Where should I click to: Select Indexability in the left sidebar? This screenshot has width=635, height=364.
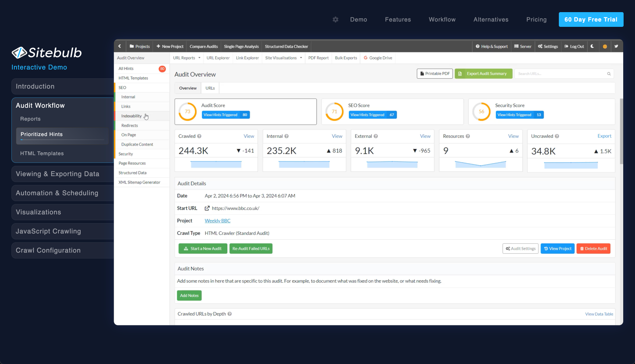pyautogui.click(x=131, y=116)
